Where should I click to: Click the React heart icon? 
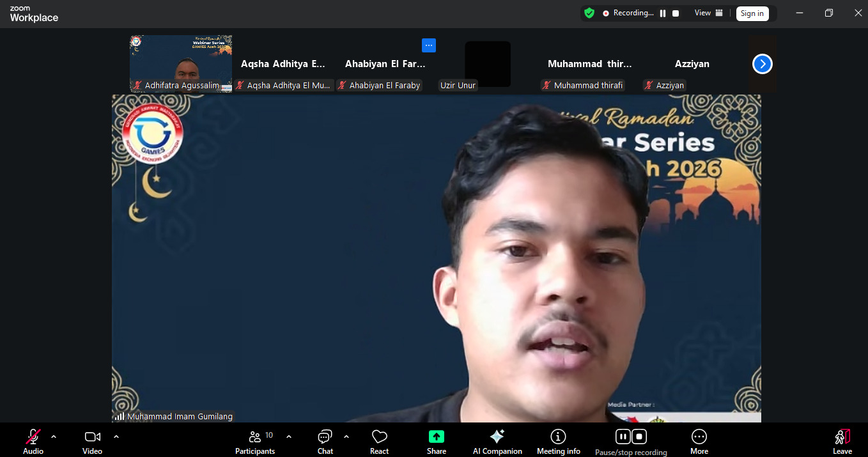[379, 437]
